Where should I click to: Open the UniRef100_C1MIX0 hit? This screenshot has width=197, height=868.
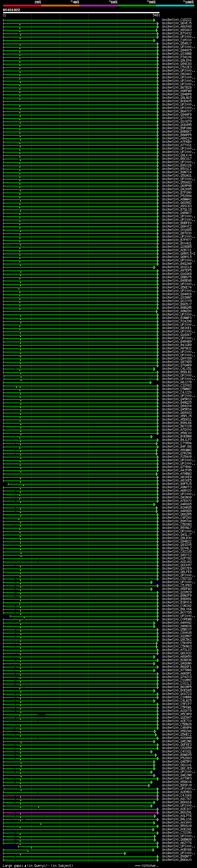click(177, 40)
